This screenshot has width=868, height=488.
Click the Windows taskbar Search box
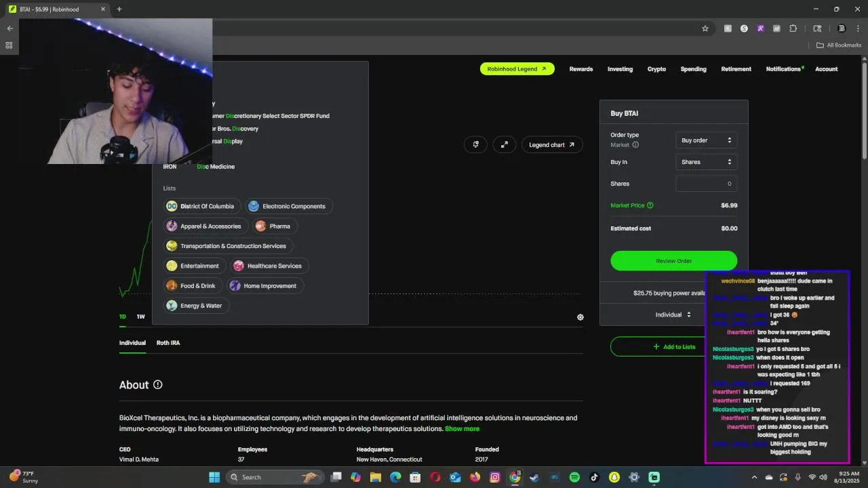point(276,477)
